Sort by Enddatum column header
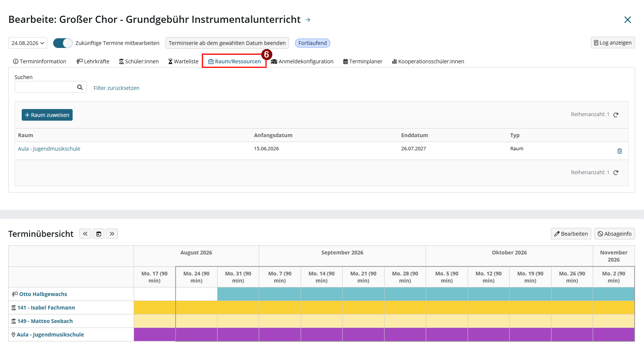The height and width of the screenshot is (350, 644). (x=414, y=135)
